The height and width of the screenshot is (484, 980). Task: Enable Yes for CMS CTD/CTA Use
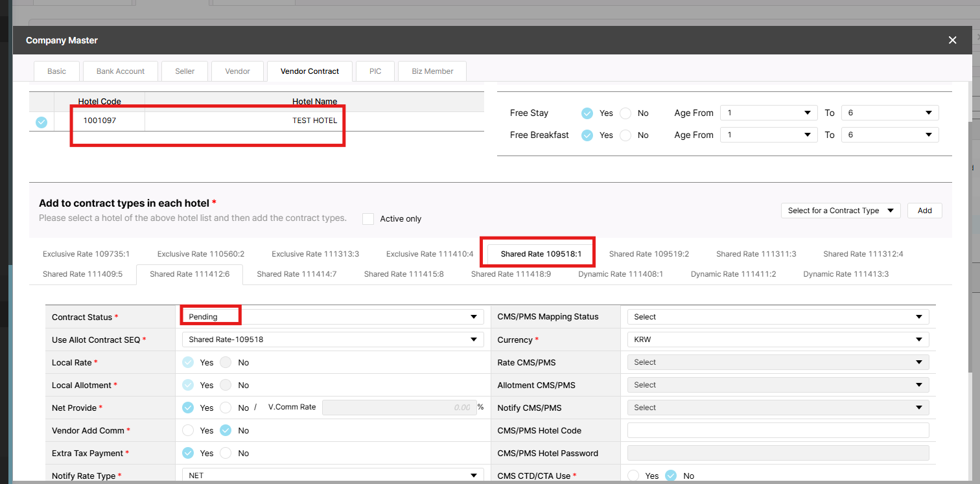[x=634, y=476]
